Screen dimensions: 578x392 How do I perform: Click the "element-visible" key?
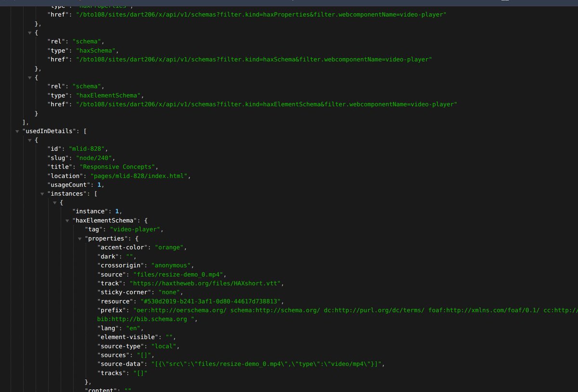pyautogui.click(x=128, y=337)
